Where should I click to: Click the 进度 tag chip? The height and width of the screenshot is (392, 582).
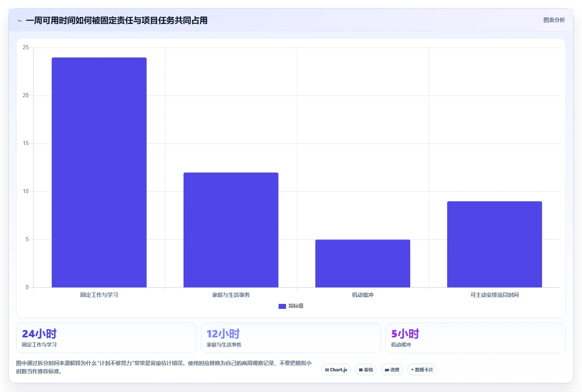[x=392, y=370]
